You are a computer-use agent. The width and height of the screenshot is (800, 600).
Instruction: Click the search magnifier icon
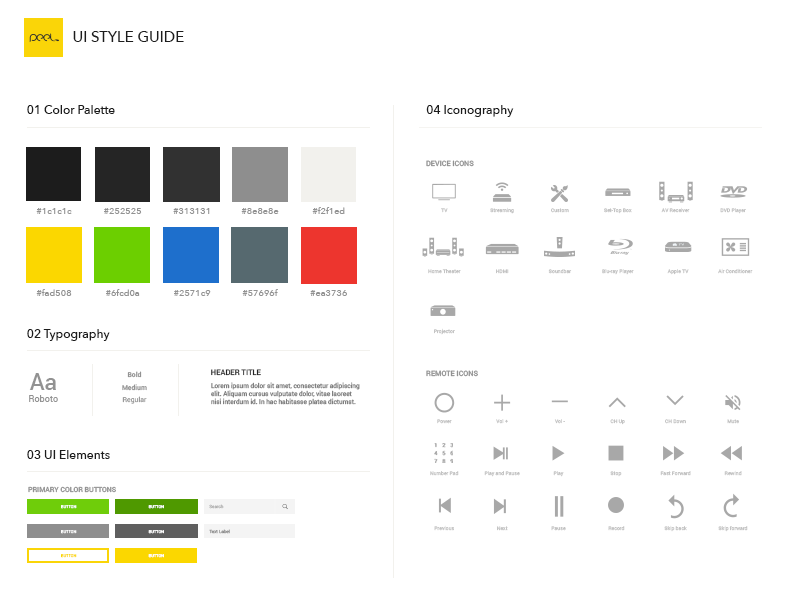pyautogui.click(x=285, y=507)
